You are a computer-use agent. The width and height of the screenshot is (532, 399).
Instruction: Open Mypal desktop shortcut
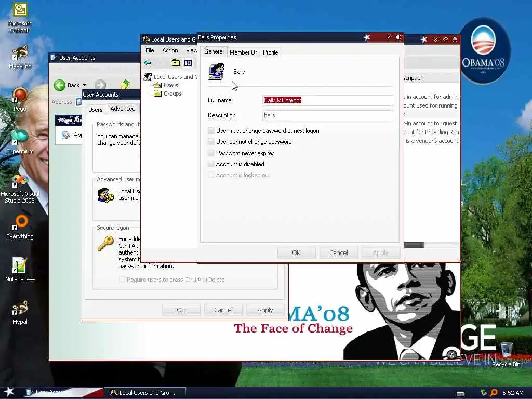(x=20, y=312)
